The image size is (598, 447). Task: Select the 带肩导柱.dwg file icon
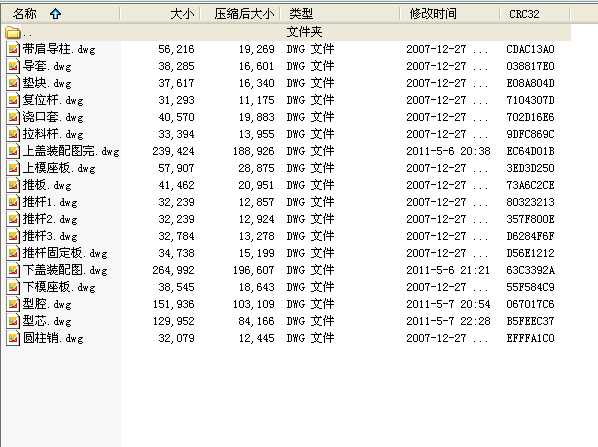(x=13, y=50)
